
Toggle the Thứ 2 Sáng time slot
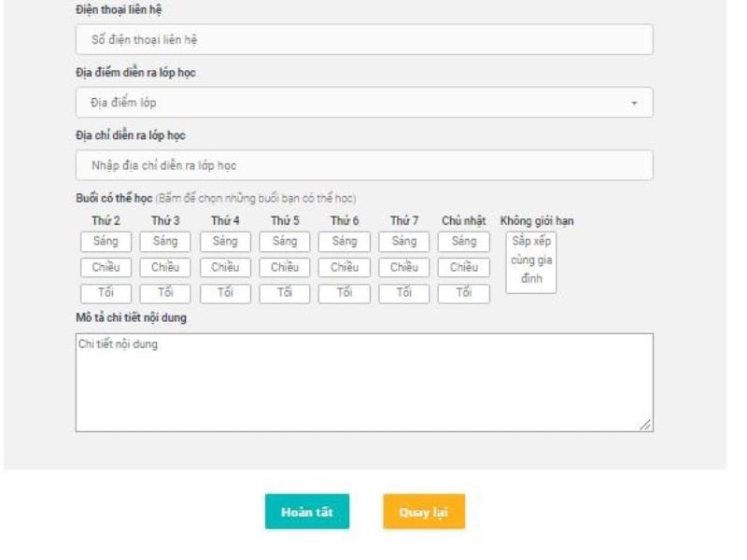coord(106,242)
